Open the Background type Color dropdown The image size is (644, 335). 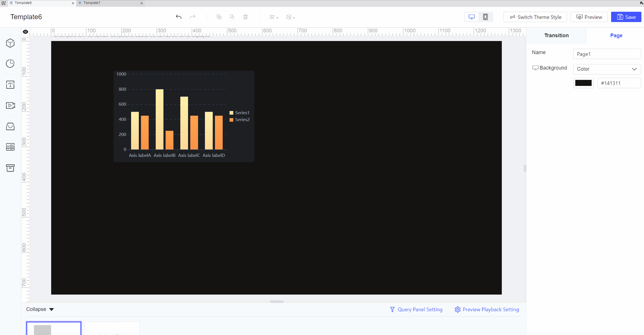pos(607,69)
